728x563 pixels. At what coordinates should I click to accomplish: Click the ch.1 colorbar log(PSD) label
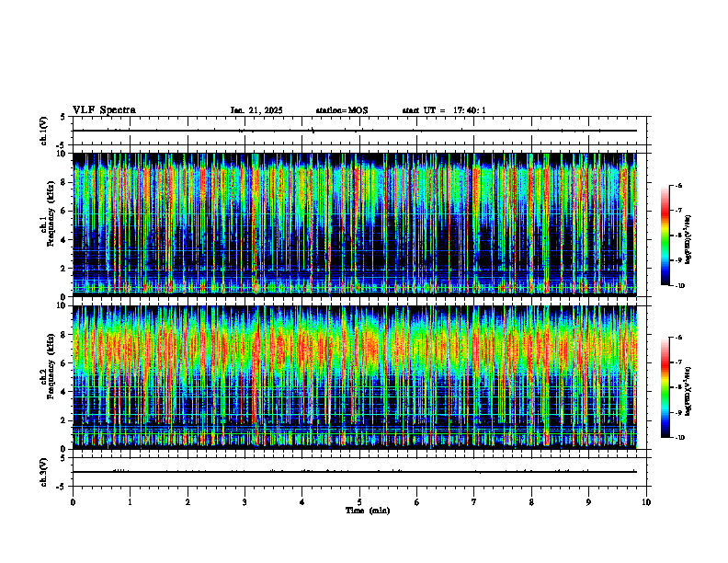[x=688, y=240]
